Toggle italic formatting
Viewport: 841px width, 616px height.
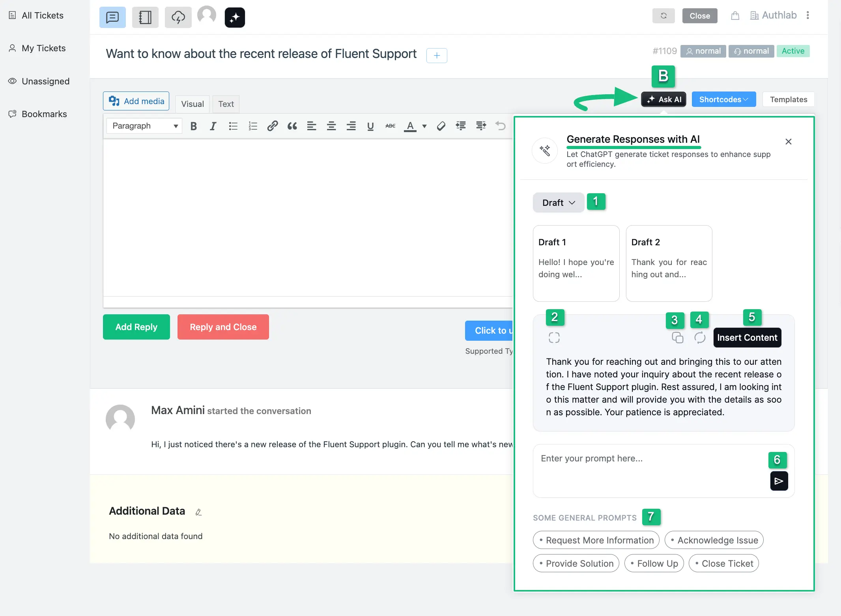213,126
